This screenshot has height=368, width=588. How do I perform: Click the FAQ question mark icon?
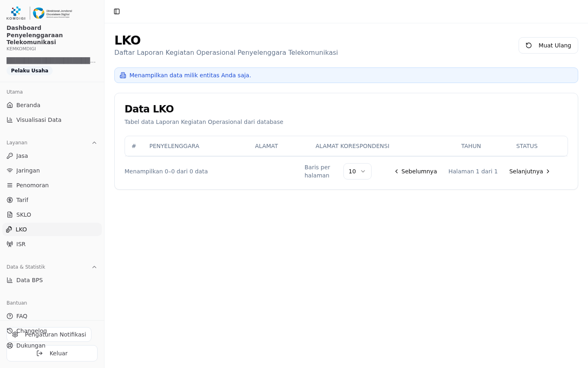10,316
